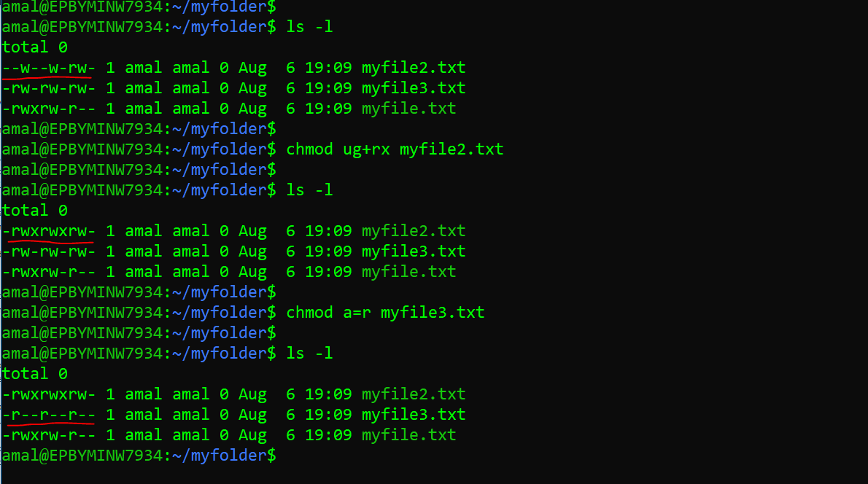Click the underlined --w--w-rw- permissions string
Viewport: 868px width, 484px height.
(x=49, y=68)
